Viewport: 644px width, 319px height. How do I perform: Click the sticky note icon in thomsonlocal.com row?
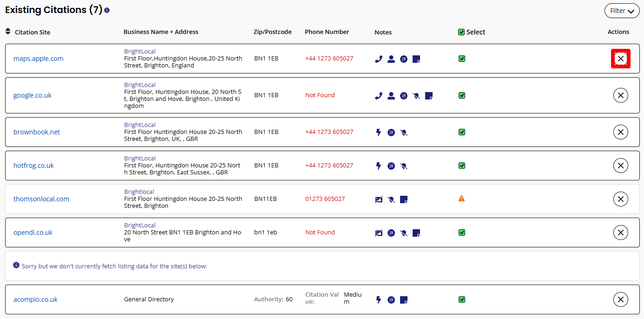404,199
